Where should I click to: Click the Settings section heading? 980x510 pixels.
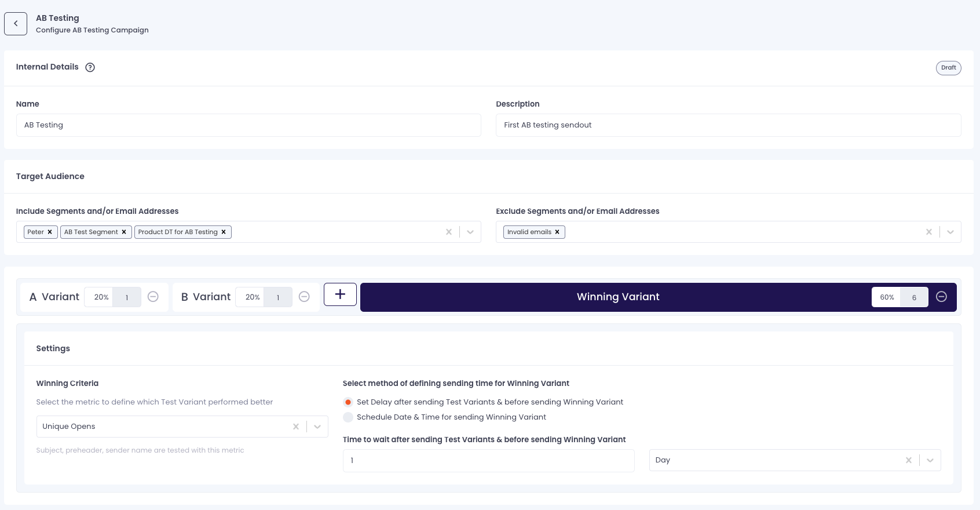53,348
